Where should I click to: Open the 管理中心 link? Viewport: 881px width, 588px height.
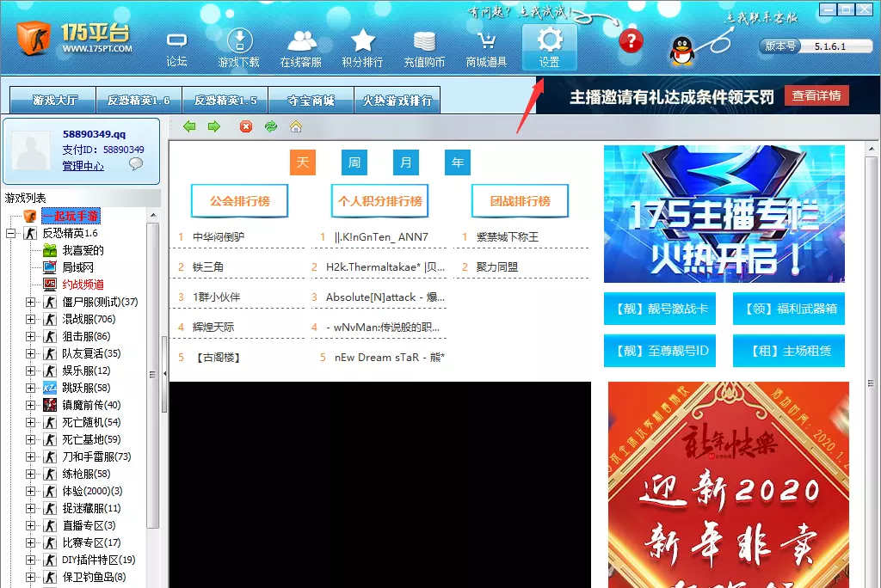(83, 166)
